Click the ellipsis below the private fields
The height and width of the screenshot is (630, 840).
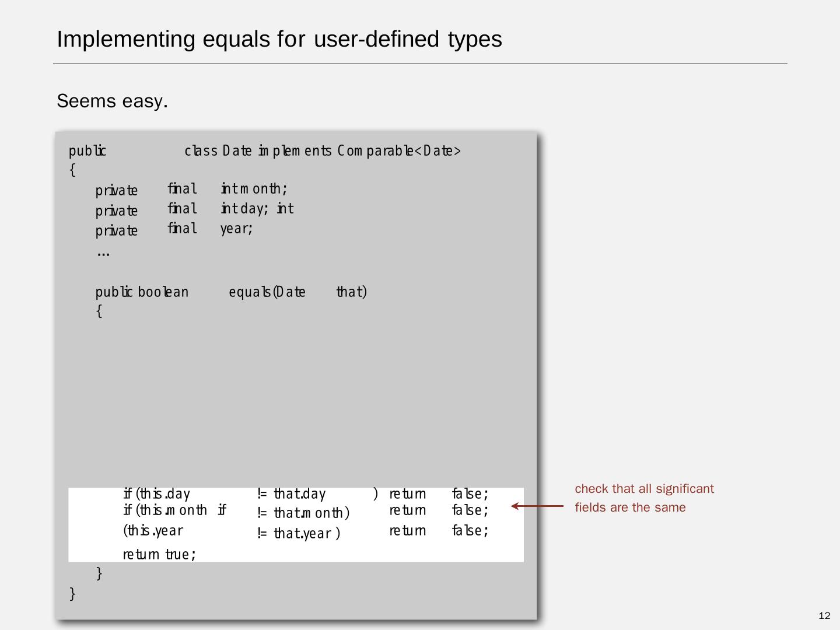[x=103, y=254]
